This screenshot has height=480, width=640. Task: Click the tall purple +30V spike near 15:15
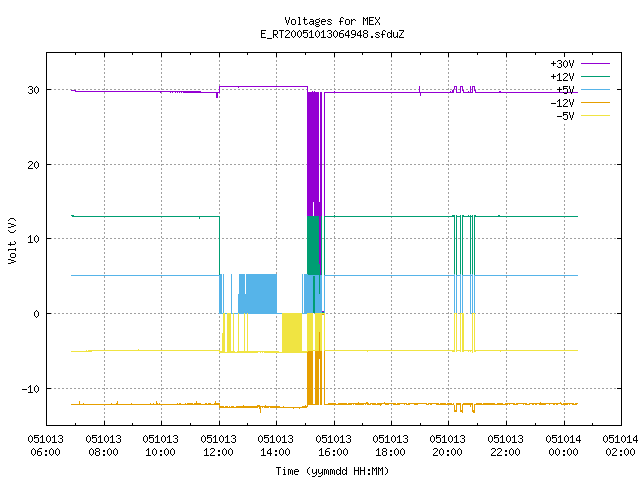coord(313,153)
